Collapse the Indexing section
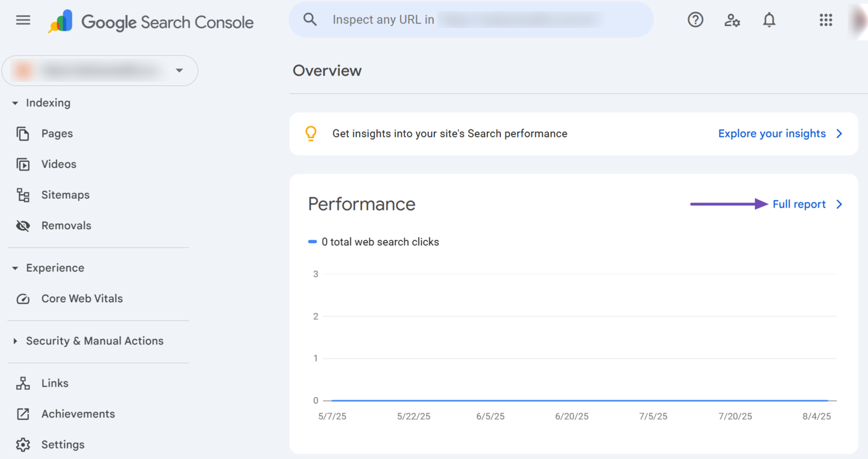Viewport: 868px width, 459px height. click(x=15, y=103)
